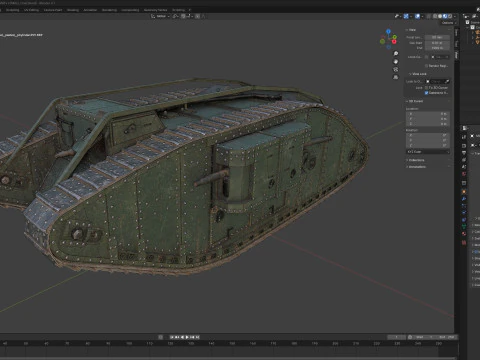Open the XYZ Euler rotation mode dropdown

pos(428,152)
